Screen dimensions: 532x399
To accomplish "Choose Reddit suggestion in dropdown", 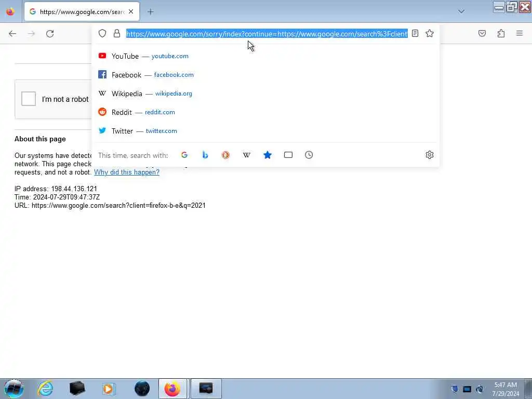I will (265, 112).
